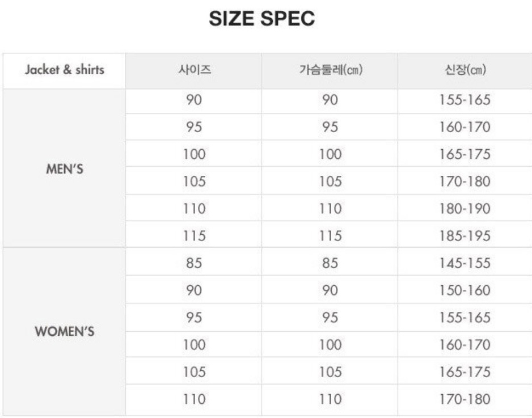Click women's size 110 in 사이즈 column
Screen dimensions: 532x418
pos(195,399)
